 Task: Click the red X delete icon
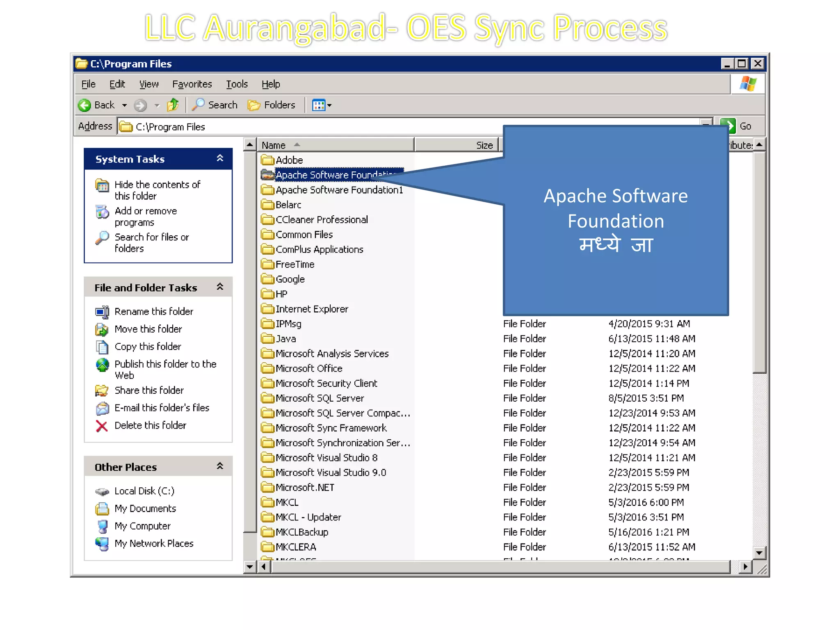click(x=102, y=427)
